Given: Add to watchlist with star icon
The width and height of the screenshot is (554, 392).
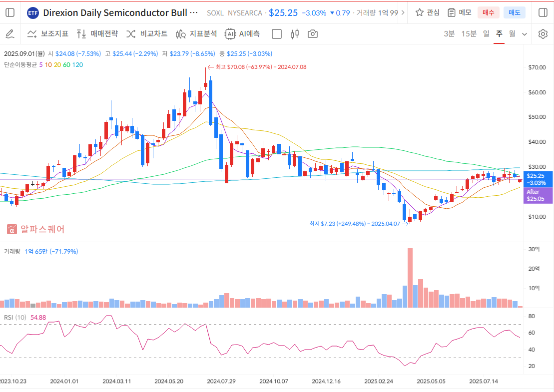Looking at the screenshot, I should (420, 12).
